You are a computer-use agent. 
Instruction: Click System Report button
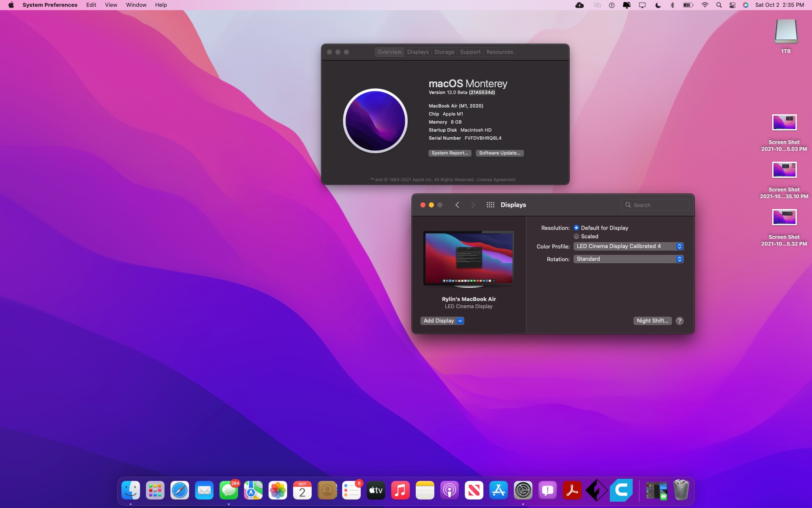click(450, 153)
